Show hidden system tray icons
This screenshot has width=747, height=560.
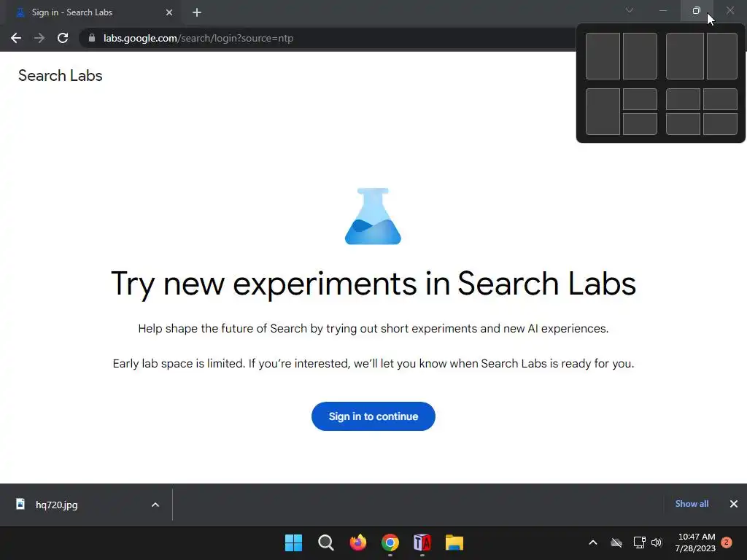click(x=593, y=542)
